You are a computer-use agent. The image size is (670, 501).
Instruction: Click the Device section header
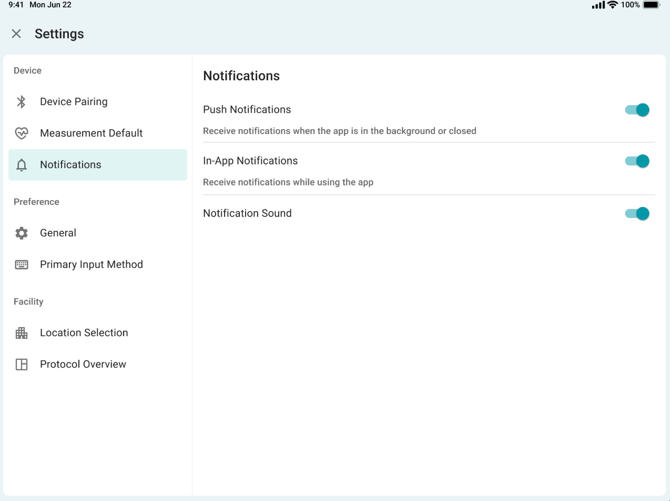pos(27,71)
